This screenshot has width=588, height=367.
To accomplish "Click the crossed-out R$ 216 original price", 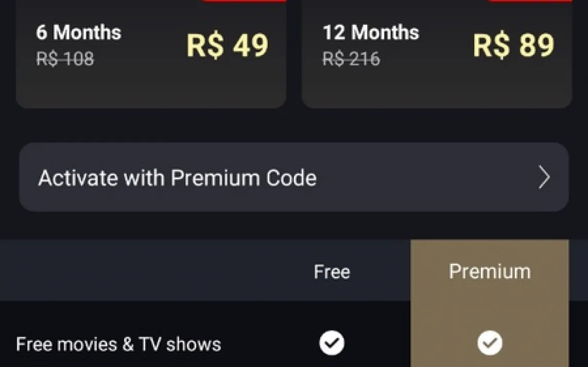I will [x=351, y=59].
